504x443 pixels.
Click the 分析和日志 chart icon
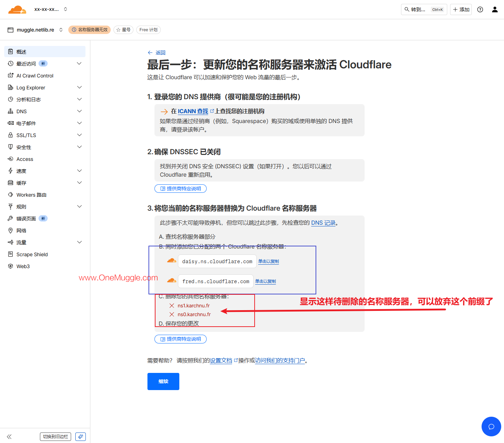pyautogui.click(x=11, y=99)
